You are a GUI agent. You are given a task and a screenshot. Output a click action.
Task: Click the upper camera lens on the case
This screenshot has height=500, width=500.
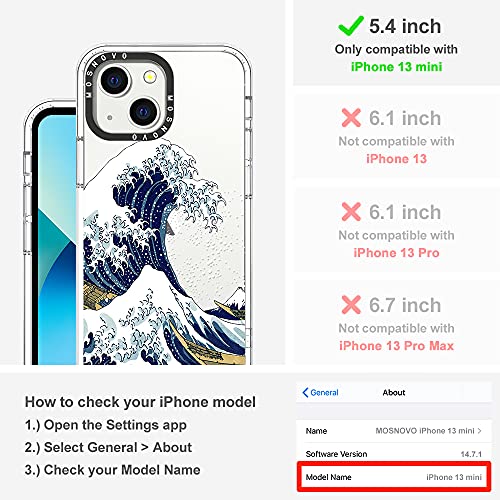click(x=114, y=80)
